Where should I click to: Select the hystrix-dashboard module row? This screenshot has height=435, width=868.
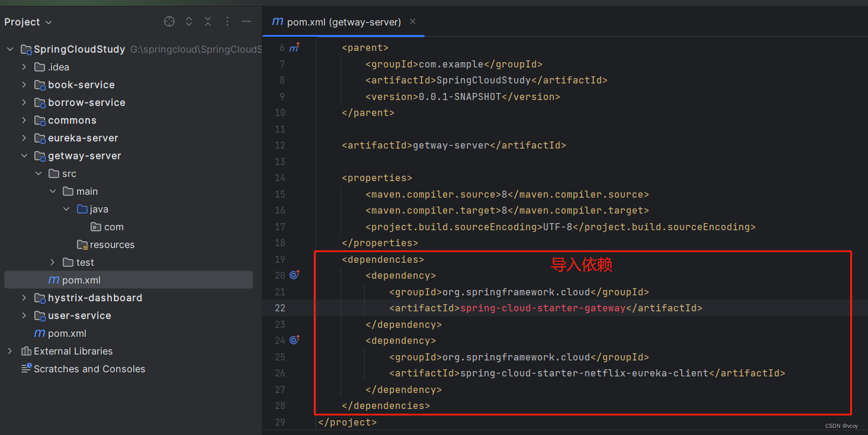pyautogui.click(x=95, y=298)
